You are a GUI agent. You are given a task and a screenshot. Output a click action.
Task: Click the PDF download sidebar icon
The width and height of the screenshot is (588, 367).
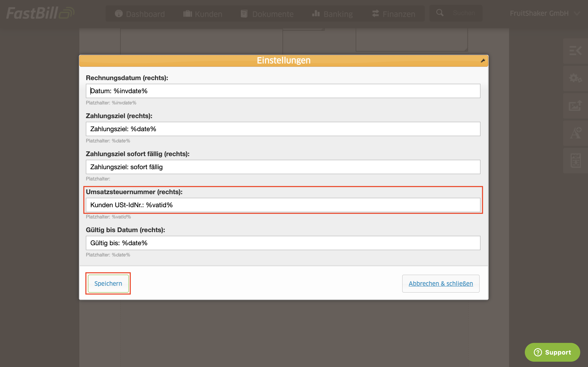pyautogui.click(x=575, y=160)
